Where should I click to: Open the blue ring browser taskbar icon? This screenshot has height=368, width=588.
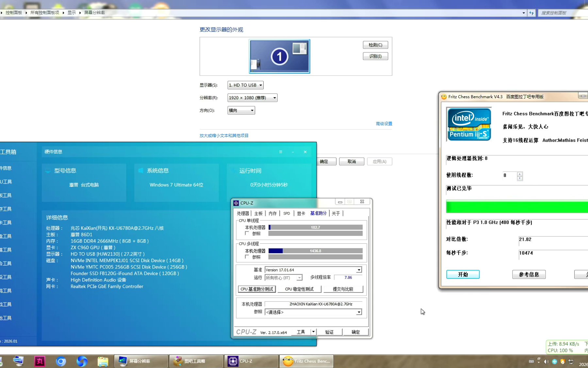coord(61,361)
